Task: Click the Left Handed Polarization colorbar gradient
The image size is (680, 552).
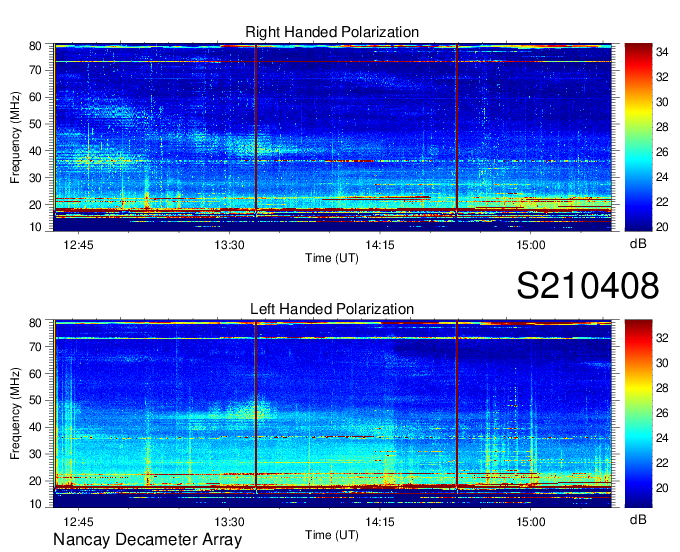Action: click(x=638, y=414)
